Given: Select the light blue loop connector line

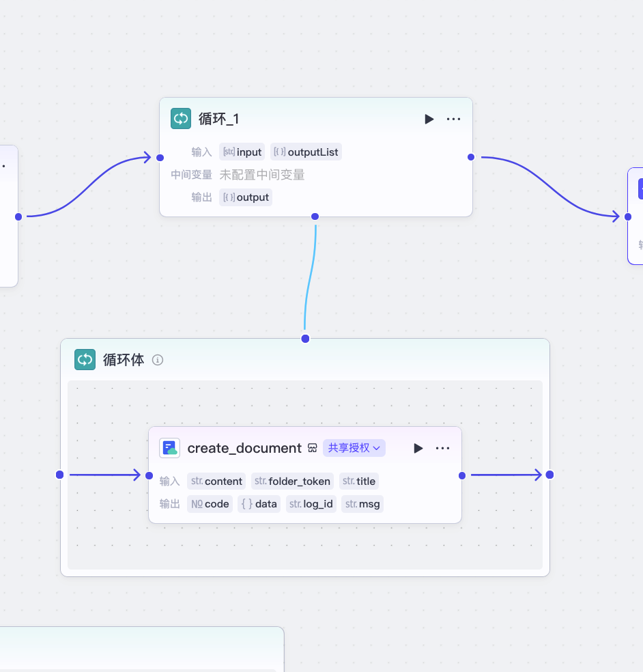Looking at the screenshot, I should click(311, 278).
